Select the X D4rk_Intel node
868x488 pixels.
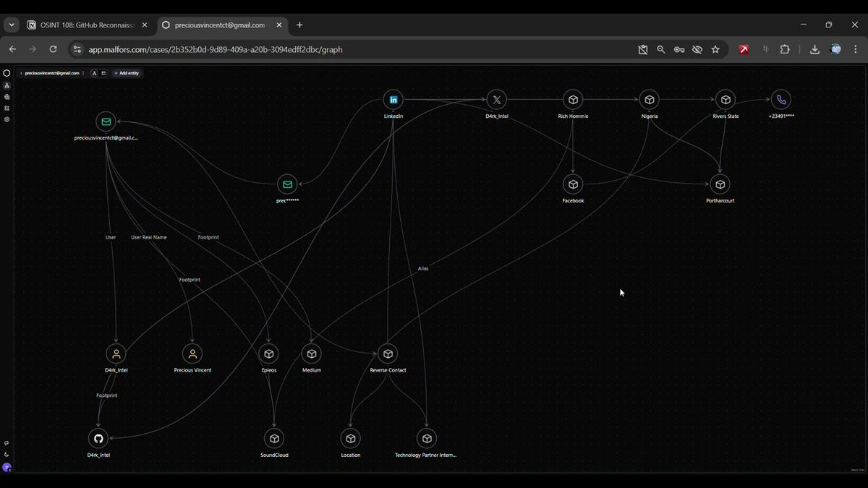(496, 100)
